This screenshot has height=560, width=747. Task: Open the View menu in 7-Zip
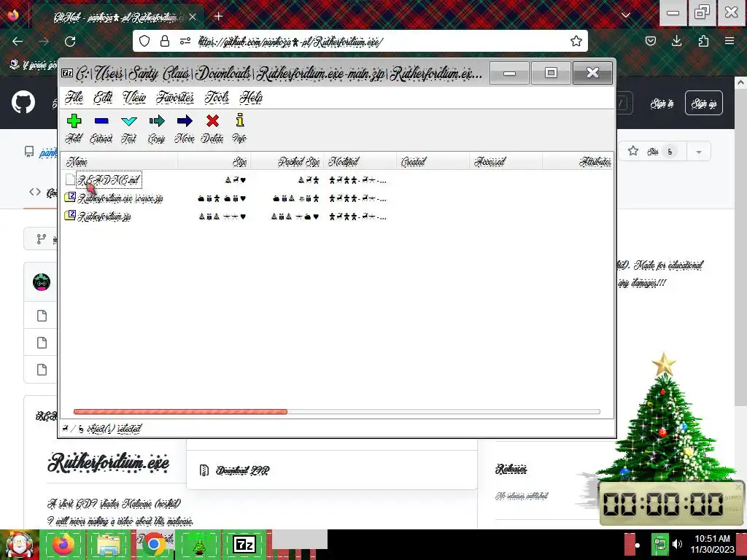pyautogui.click(x=134, y=97)
